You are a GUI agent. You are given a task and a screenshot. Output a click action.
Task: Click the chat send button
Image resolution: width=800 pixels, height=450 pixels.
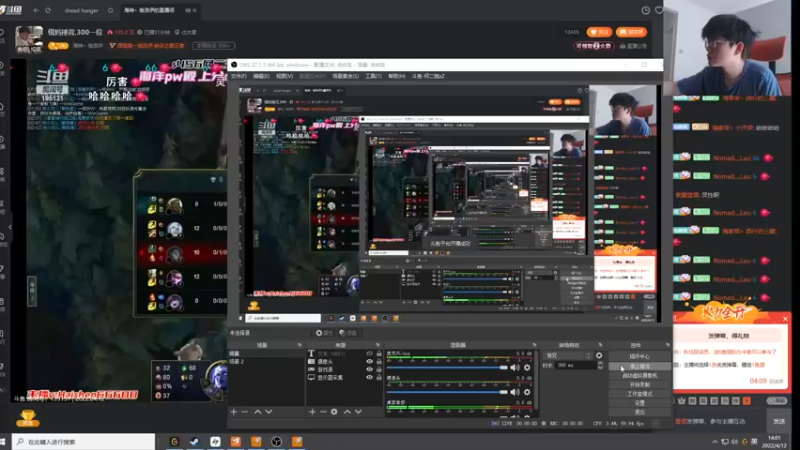pos(779,421)
